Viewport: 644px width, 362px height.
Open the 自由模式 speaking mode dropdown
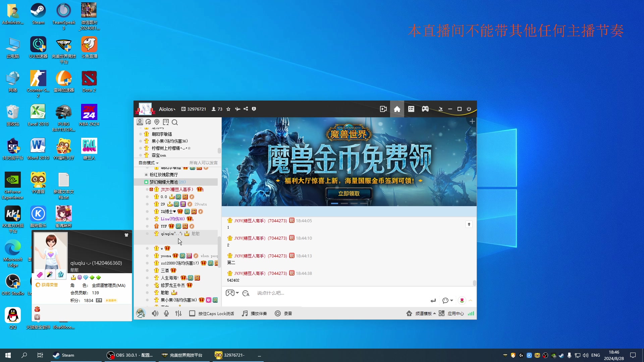click(149, 163)
